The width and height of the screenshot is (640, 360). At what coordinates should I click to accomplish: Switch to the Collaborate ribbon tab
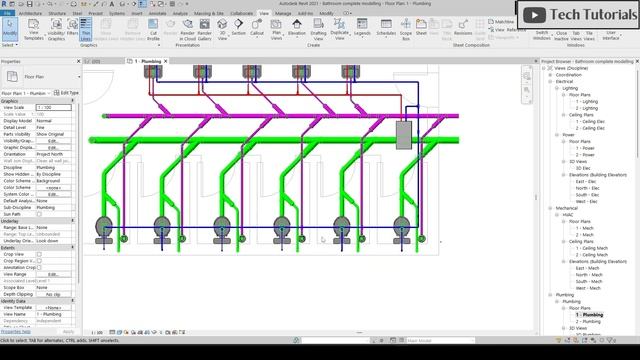tap(242, 13)
